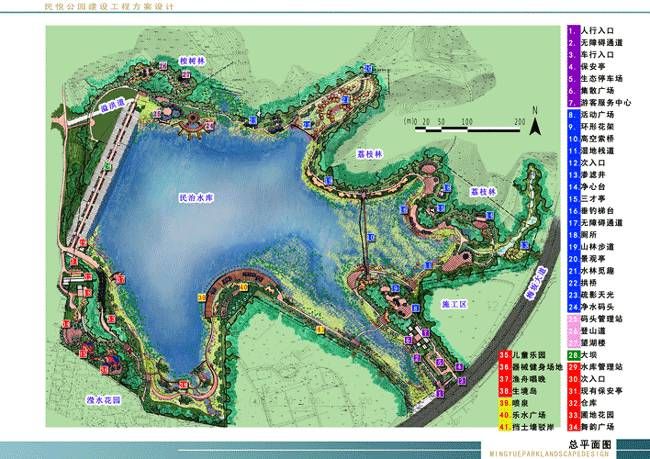Click legend entry 山林步道
Image resolution: width=650 pixels, height=459 pixels.
click(592, 247)
